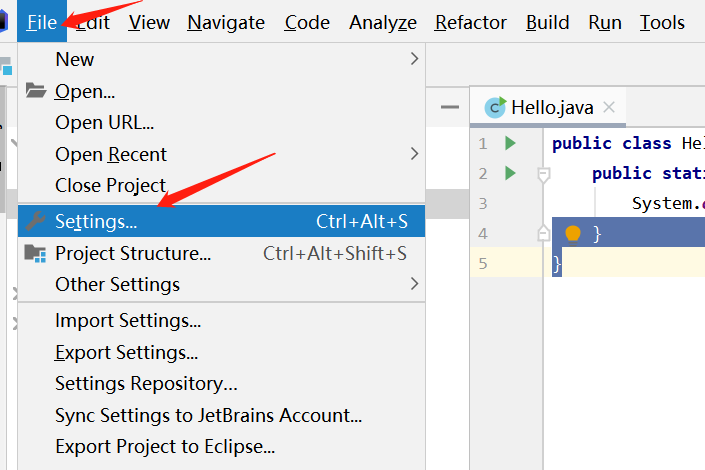Run main method from line 2 gutter arrow

tap(510, 173)
